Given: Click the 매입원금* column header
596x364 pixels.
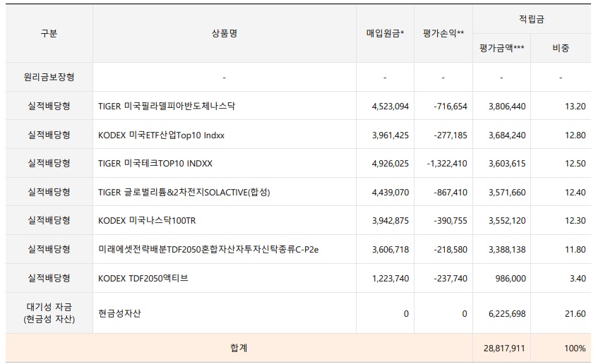Looking at the screenshot, I should [x=385, y=33].
